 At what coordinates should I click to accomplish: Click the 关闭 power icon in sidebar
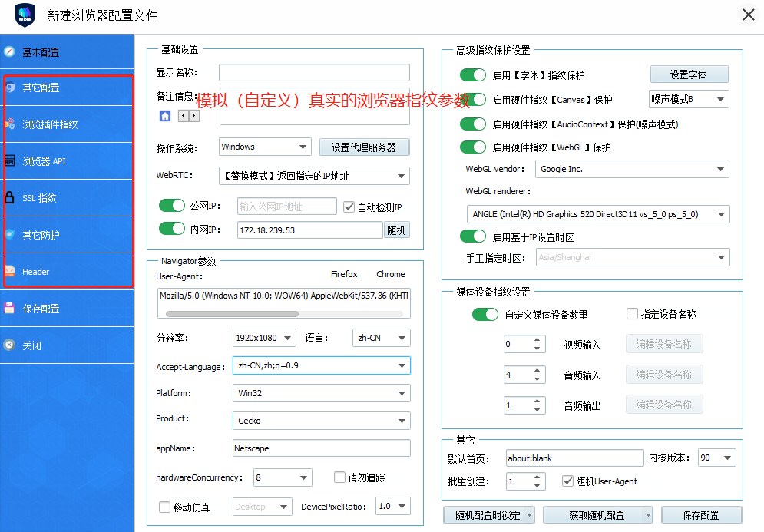pyautogui.click(x=11, y=345)
